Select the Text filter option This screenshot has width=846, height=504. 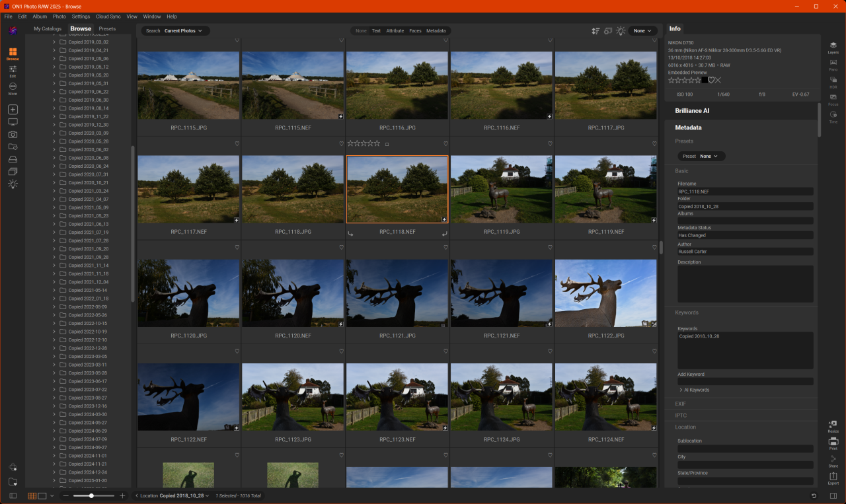coord(376,31)
